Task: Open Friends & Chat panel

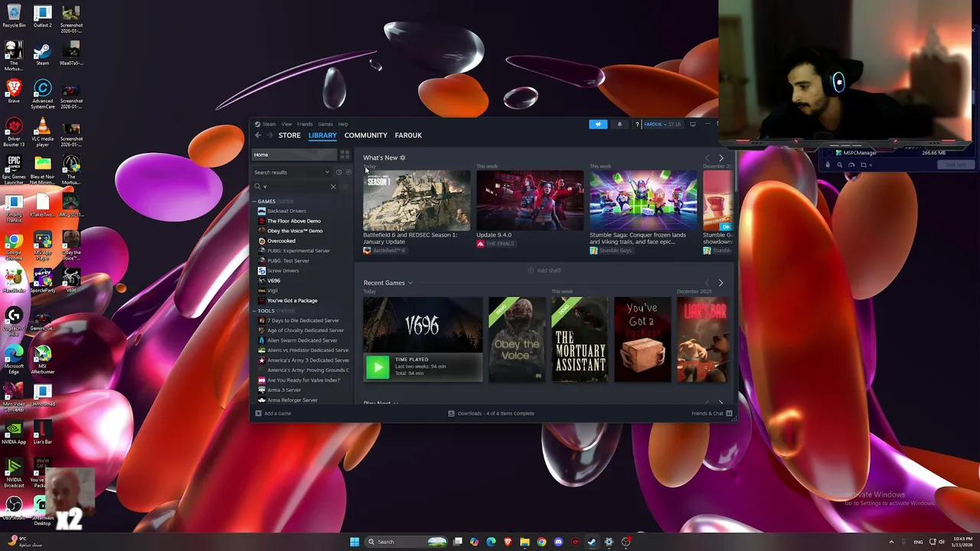Action: (712, 413)
